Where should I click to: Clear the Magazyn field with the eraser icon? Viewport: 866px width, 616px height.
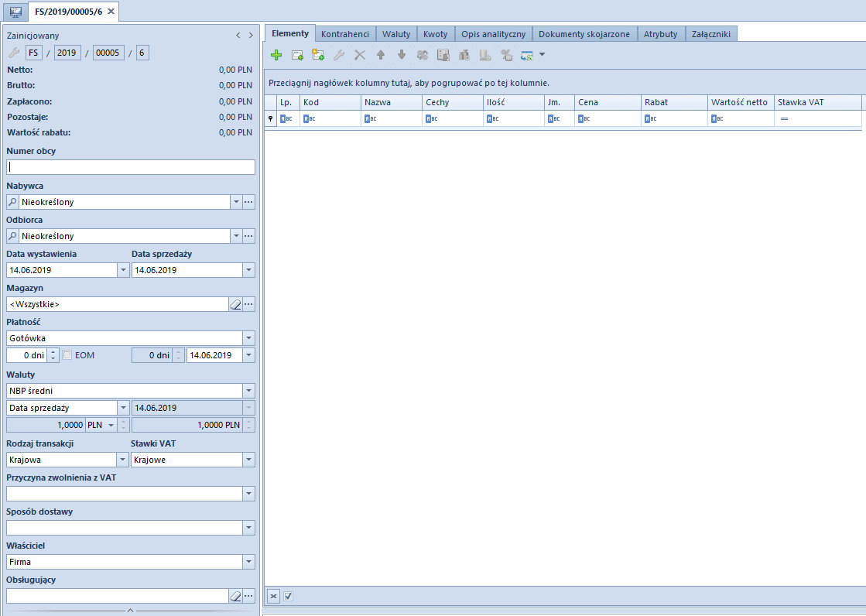pyautogui.click(x=236, y=304)
